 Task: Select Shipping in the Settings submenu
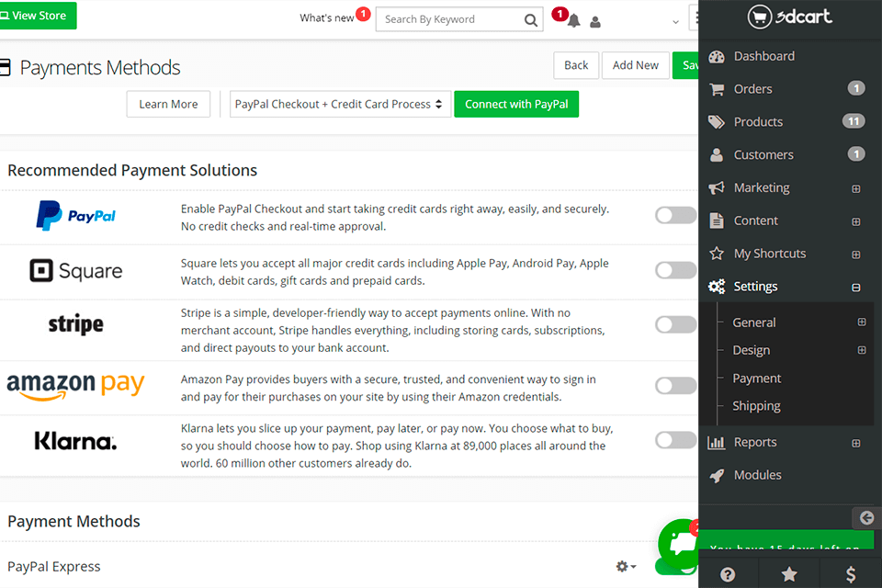click(x=756, y=405)
